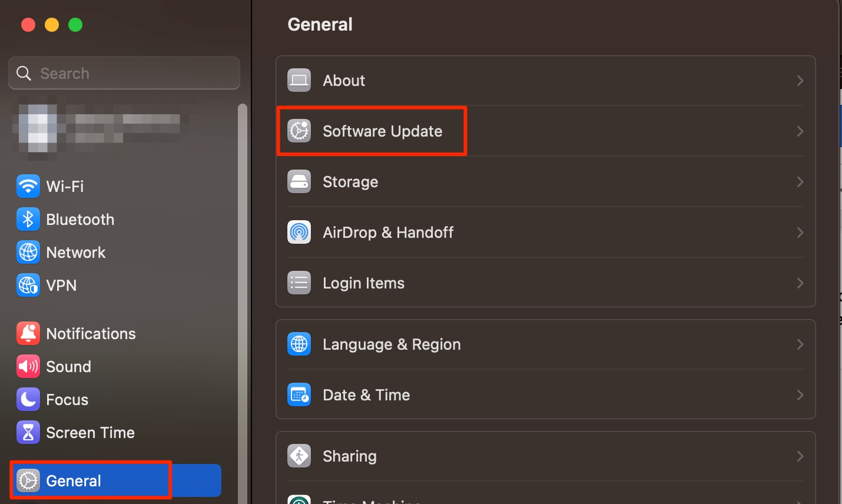Click the About laptop icon
842x504 pixels.
click(x=299, y=81)
